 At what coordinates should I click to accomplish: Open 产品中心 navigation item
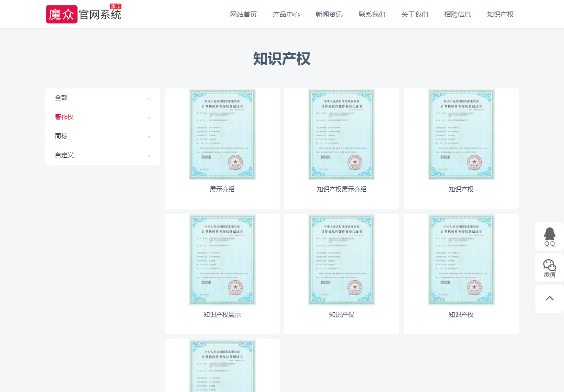pos(286,14)
